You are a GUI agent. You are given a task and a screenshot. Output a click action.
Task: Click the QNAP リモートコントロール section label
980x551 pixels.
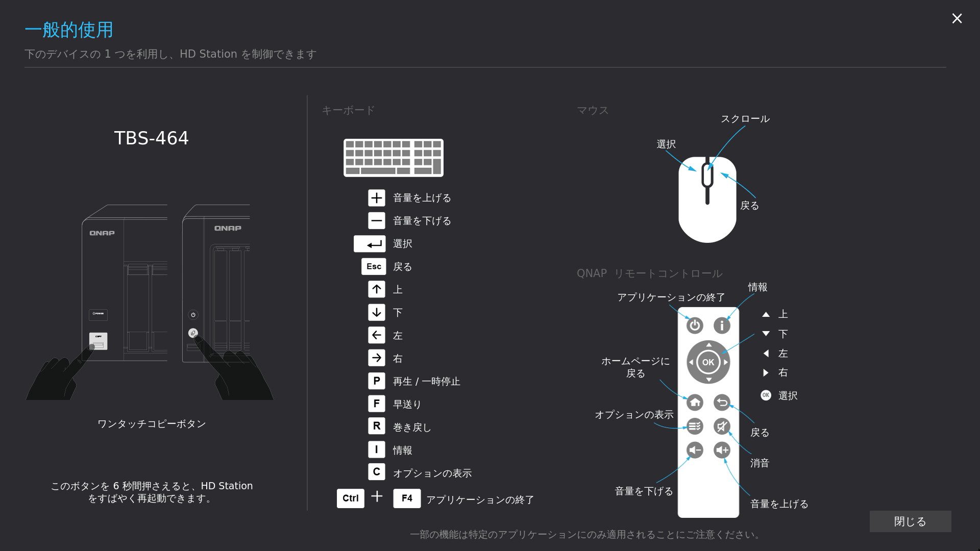pos(649,273)
